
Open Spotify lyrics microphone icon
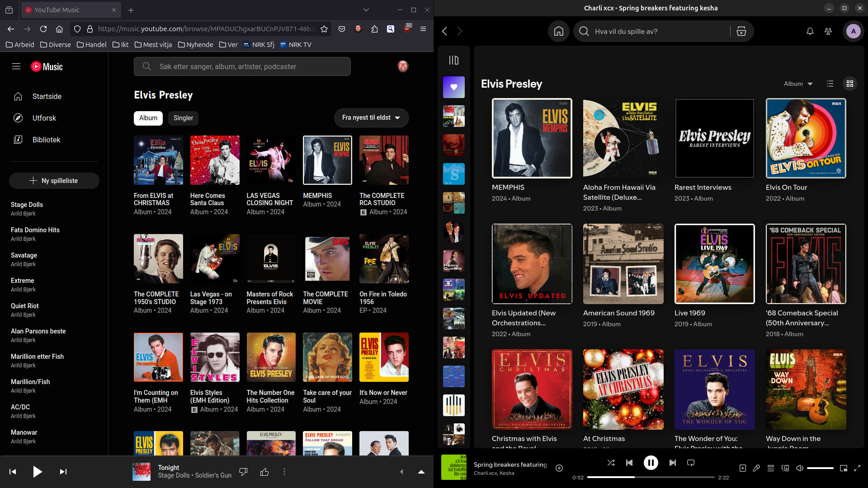(756, 469)
